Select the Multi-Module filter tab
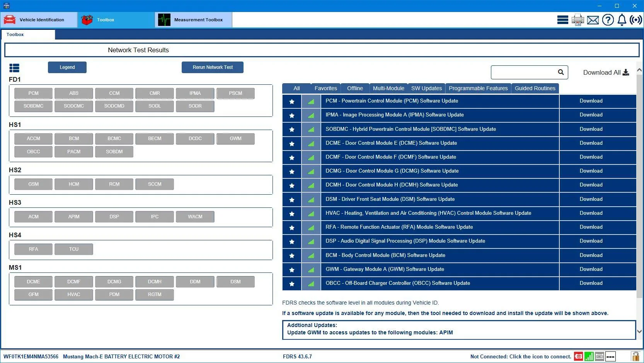Viewport: 644px width, 363px height. pyautogui.click(x=388, y=88)
